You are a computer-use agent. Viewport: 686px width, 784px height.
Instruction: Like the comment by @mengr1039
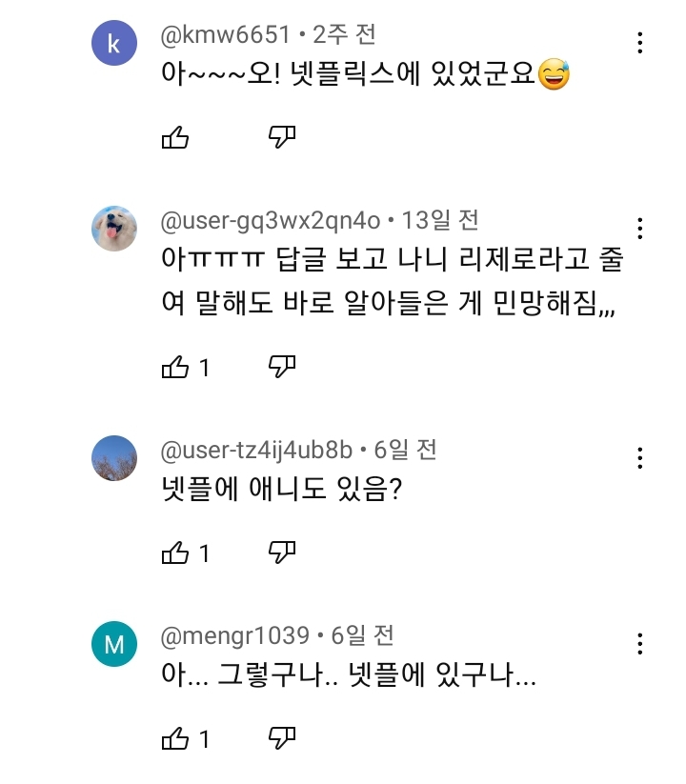point(175,738)
